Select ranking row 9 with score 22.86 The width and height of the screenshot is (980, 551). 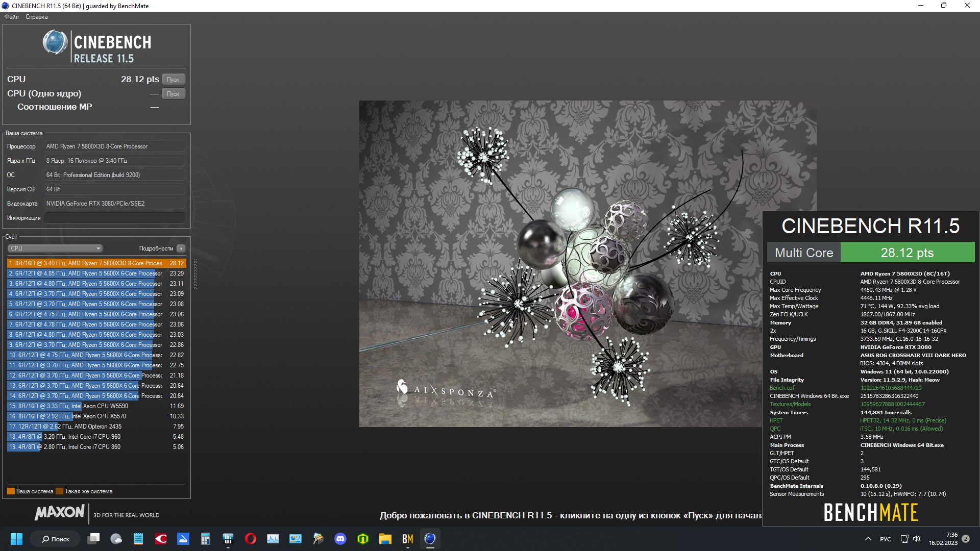[96, 345]
